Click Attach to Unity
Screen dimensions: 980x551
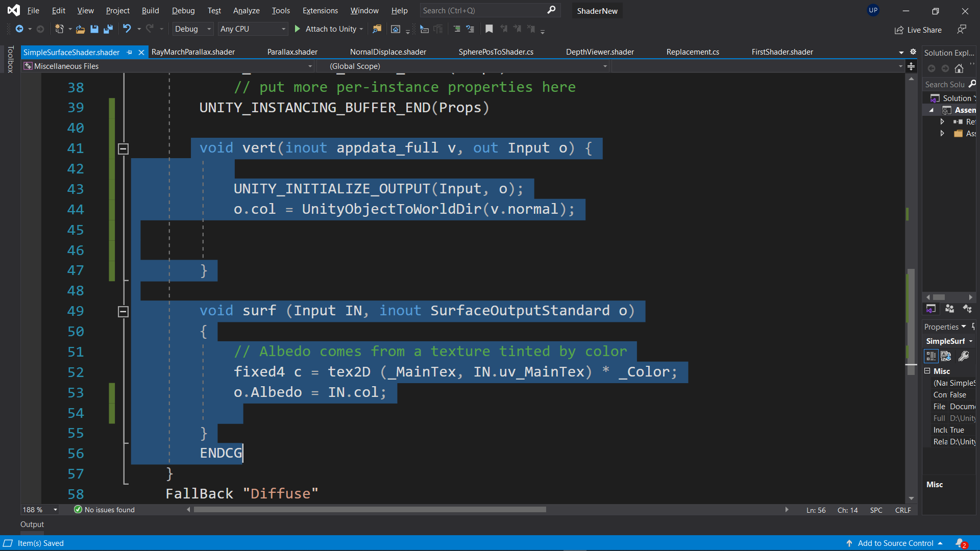click(x=328, y=29)
